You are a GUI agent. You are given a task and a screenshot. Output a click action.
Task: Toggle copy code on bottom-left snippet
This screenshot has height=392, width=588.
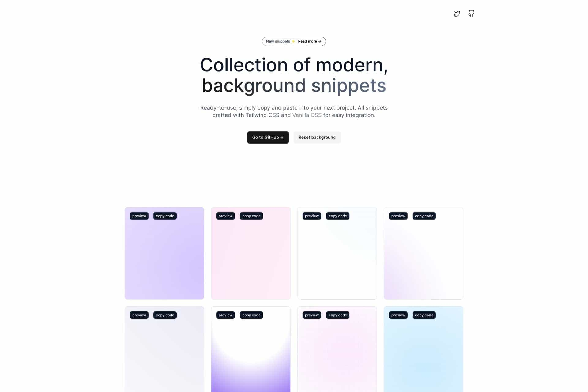[x=164, y=315]
